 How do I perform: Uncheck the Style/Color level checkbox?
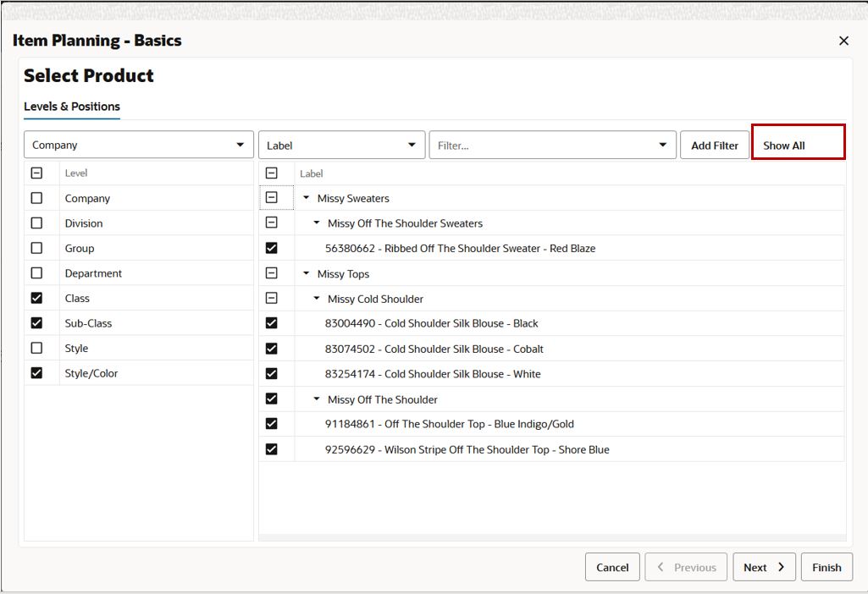pyautogui.click(x=36, y=373)
